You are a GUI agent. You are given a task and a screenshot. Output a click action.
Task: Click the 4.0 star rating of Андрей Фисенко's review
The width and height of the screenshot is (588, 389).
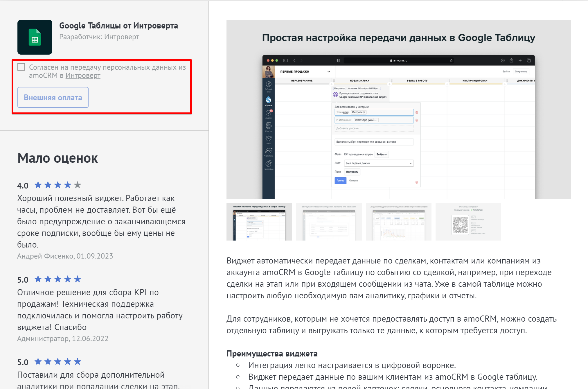(x=58, y=185)
